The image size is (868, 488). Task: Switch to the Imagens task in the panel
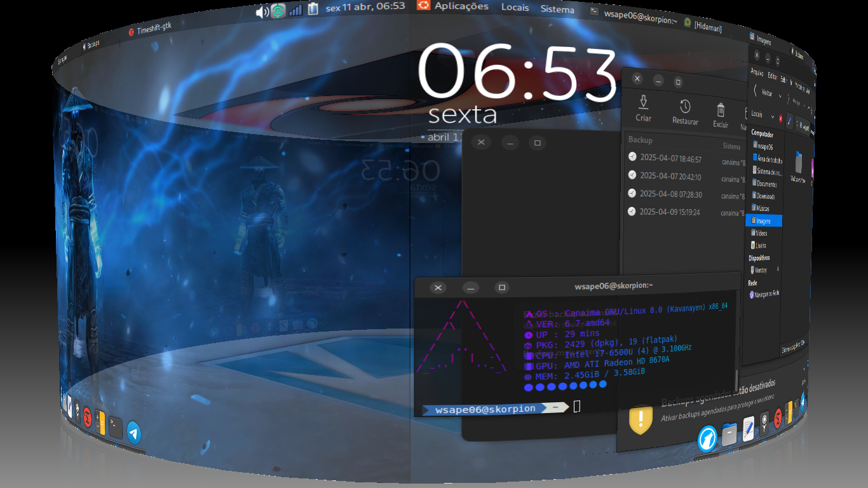point(761,40)
